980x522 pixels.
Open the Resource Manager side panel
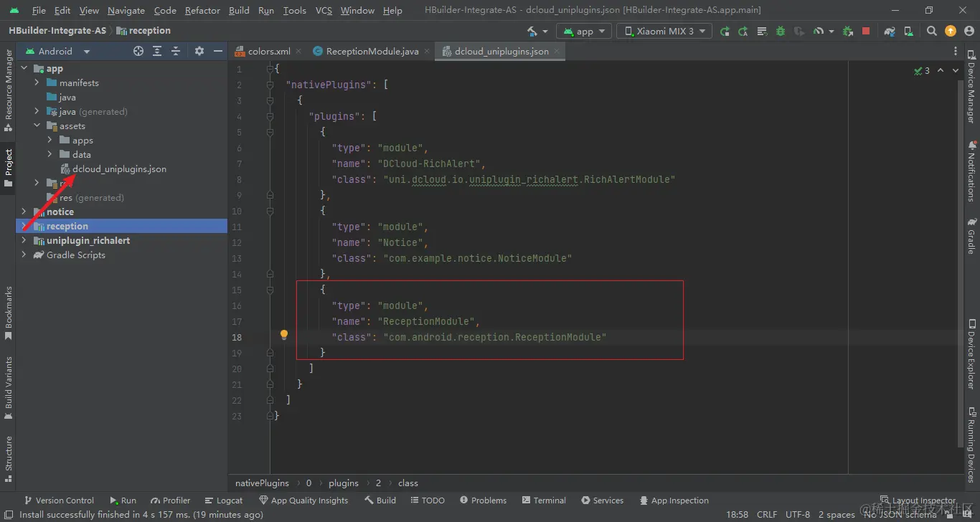click(x=8, y=90)
